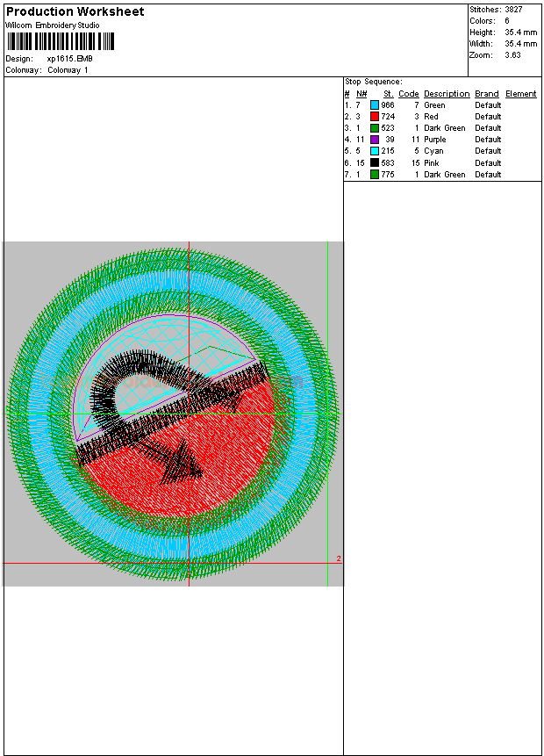Click the Height value 35.4 mm

click(521, 32)
